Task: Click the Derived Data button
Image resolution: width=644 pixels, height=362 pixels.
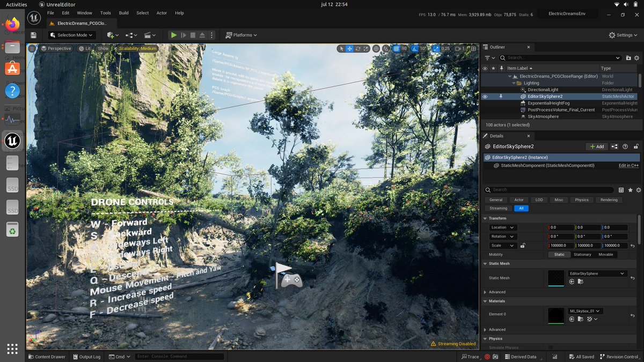Action: (x=520, y=357)
